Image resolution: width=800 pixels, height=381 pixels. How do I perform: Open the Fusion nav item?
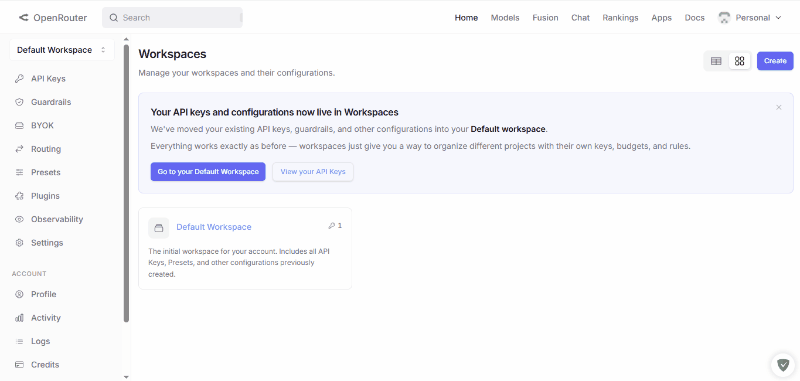tap(545, 18)
